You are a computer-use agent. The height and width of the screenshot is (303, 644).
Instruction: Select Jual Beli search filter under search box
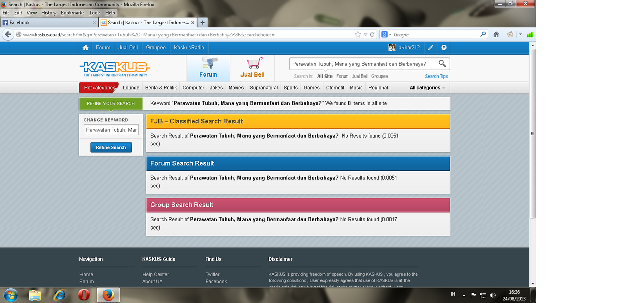[360, 77]
